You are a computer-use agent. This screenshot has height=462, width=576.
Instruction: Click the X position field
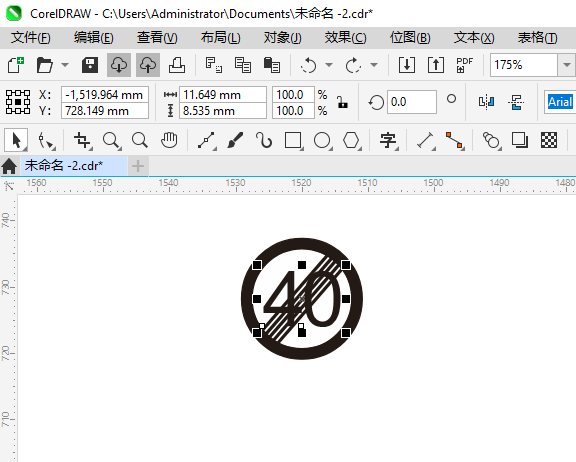click(x=105, y=95)
